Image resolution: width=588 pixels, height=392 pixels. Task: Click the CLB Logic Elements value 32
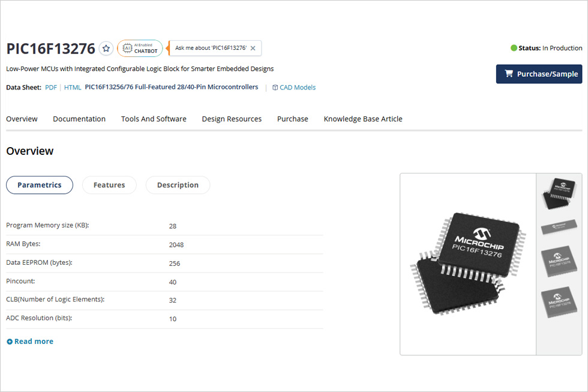click(x=173, y=300)
